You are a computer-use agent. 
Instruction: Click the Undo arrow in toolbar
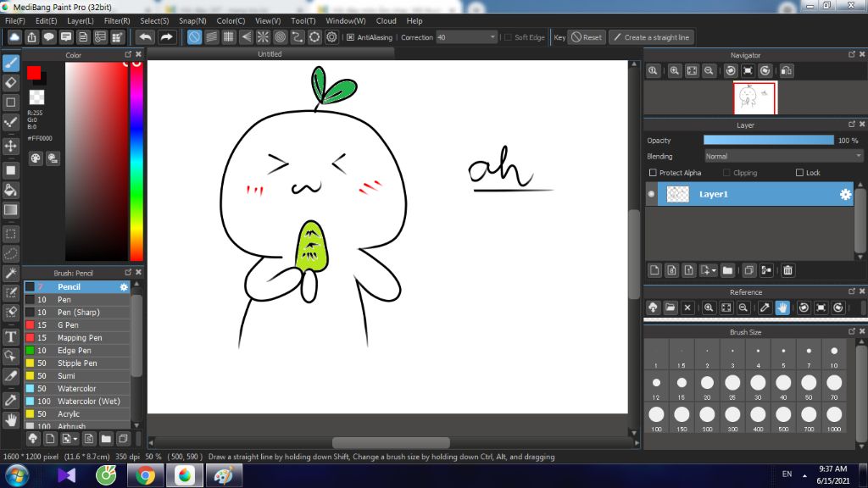pos(146,37)
